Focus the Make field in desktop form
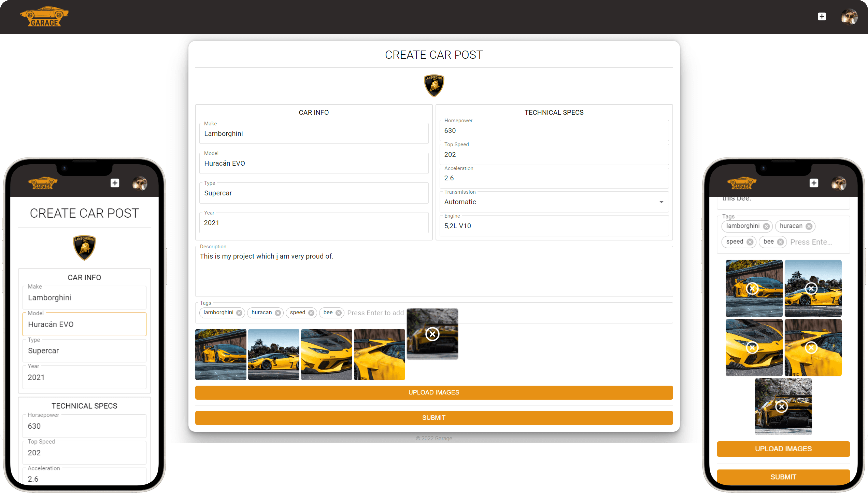 (x=314, y=134)
